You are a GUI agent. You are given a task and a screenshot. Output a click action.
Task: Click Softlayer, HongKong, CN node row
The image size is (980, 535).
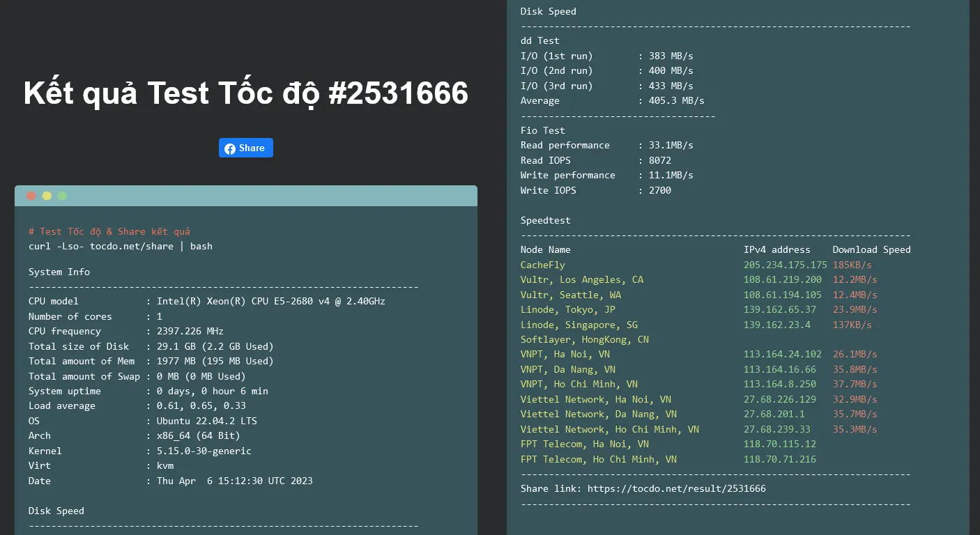(x=584, y=340)
